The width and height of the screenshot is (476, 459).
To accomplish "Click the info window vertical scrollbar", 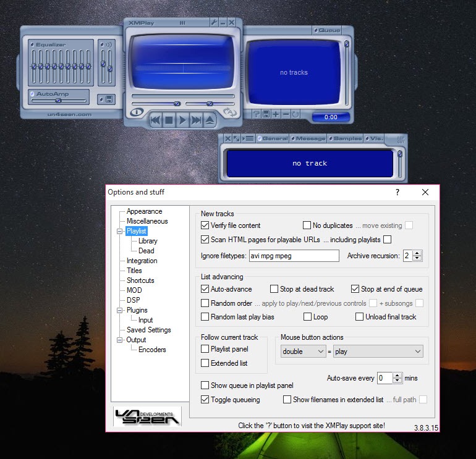I will [x=400, y=164].
